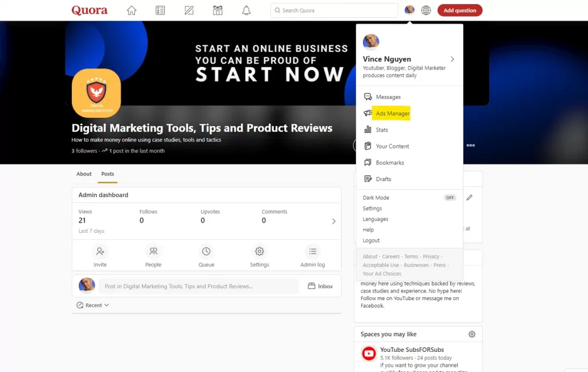588x372 pixels.
Task: Click the Stats bar chart icon
Action: click(x=368, y=129)
